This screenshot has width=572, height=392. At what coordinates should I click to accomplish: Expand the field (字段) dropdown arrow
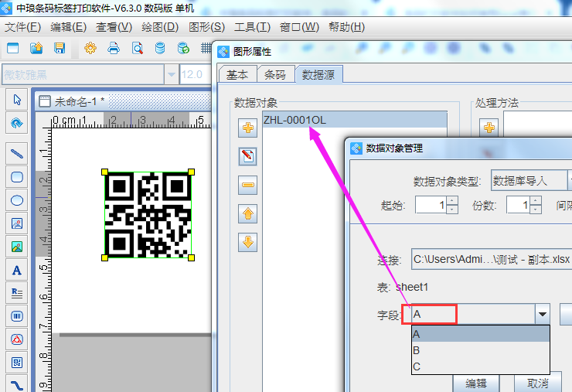pyautogui.click(x=543, y=314)
